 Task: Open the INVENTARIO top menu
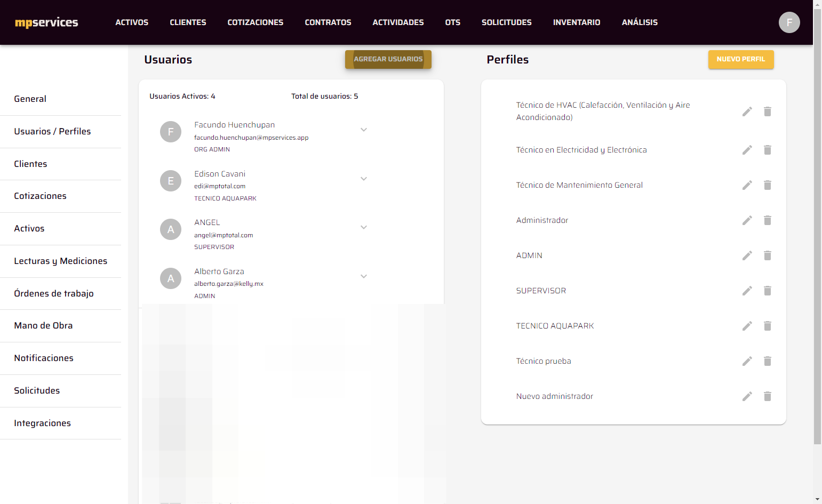577,22
